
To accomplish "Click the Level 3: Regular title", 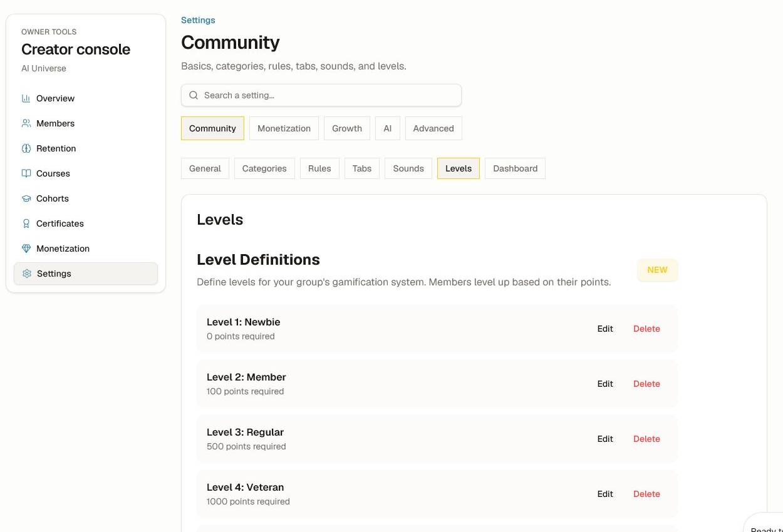I will (245, 432).
